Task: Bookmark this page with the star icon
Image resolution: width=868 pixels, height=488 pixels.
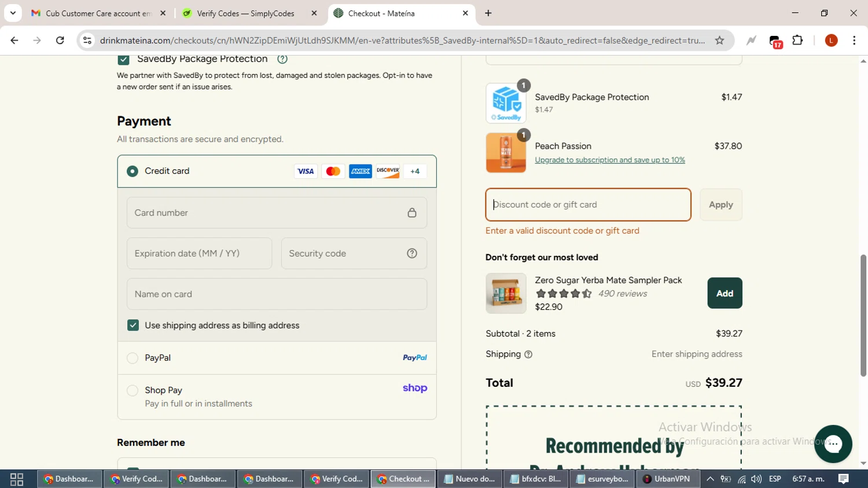Action: (x=719, y=41)
